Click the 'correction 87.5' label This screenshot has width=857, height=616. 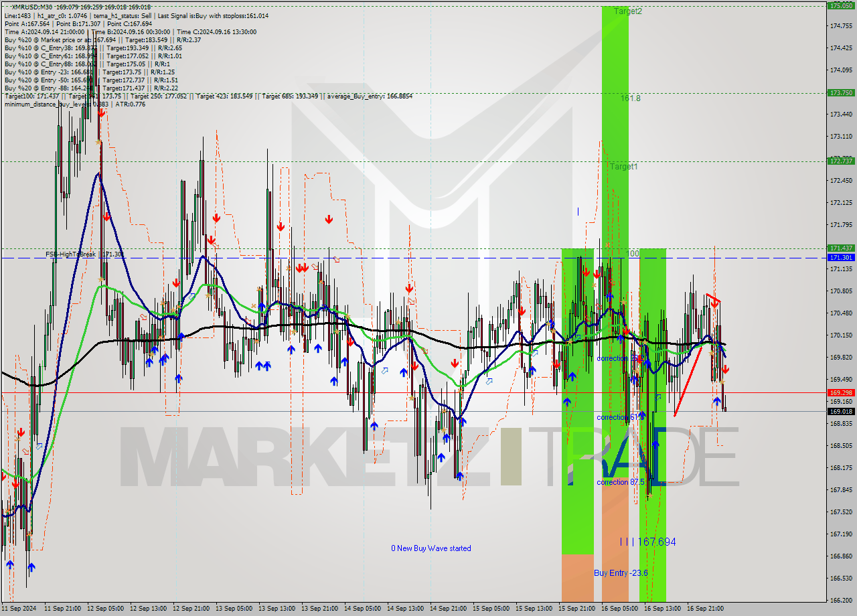(x=621, y=482)
